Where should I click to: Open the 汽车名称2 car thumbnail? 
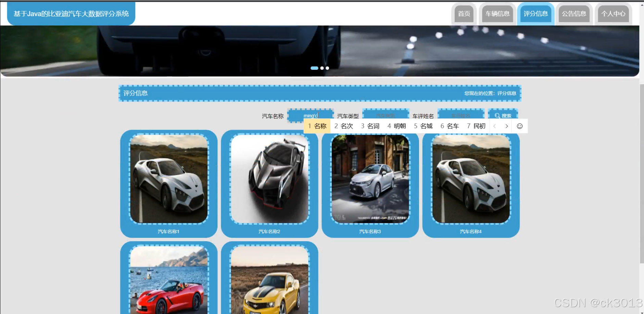coord(269,179)
